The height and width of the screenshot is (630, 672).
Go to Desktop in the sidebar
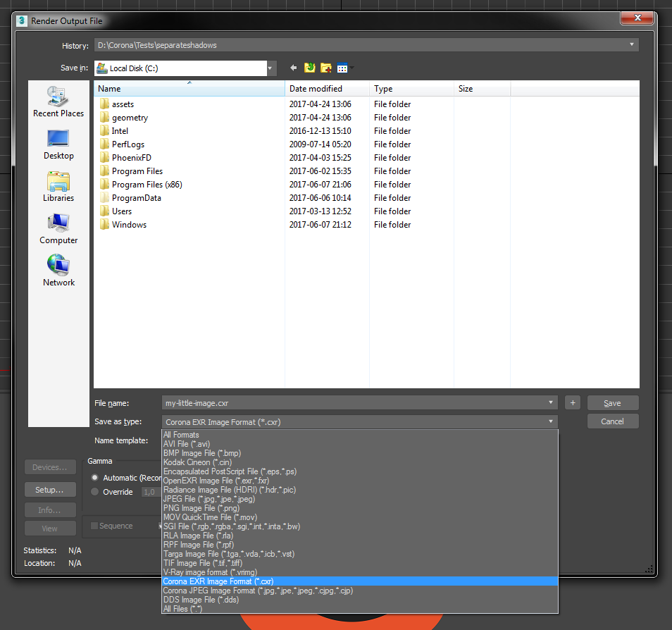tap(58, 144)
